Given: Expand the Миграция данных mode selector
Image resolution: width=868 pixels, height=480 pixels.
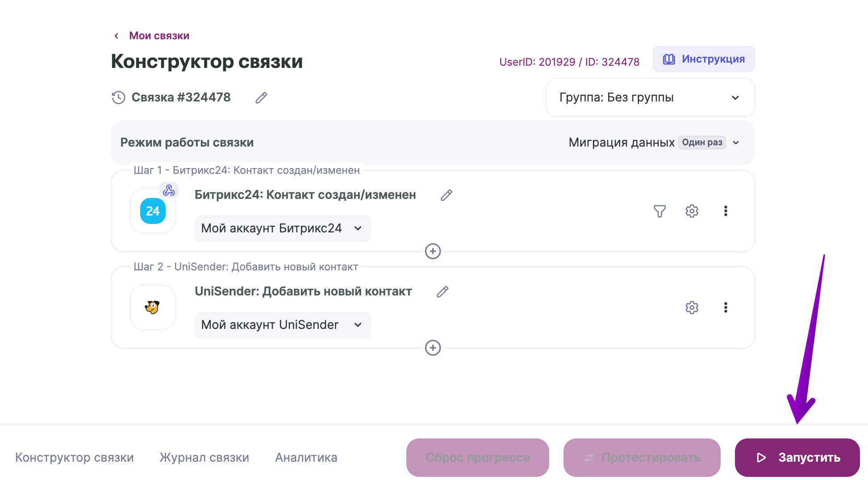Looking at the screenshot, I should coord(654,143).
